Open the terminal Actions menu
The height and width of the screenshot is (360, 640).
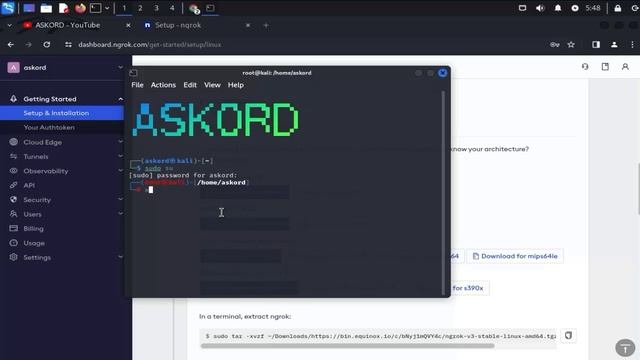[163, 85]
